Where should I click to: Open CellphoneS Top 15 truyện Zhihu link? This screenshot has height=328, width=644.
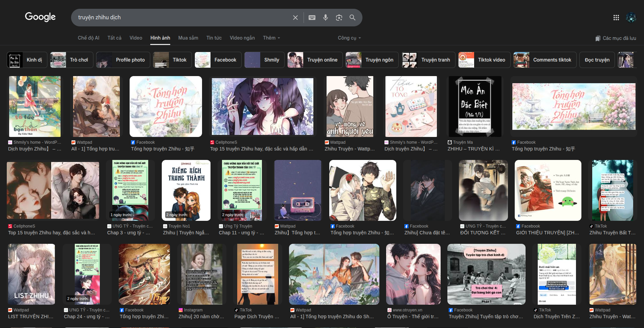point(261,149)
